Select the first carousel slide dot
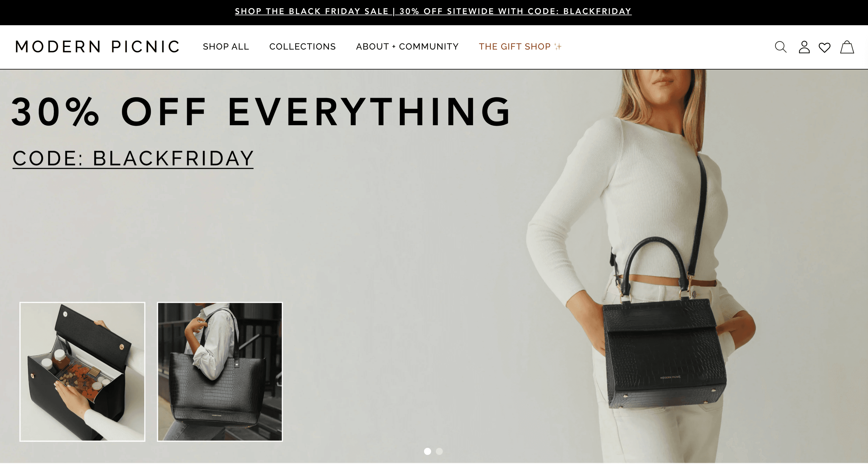This screenshot has width=868, height=464. tap(427, 451)
